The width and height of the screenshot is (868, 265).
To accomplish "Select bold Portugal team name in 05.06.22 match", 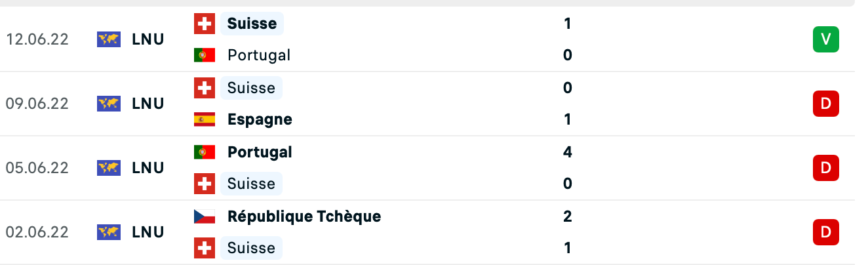I will click(x=260, y=152).
